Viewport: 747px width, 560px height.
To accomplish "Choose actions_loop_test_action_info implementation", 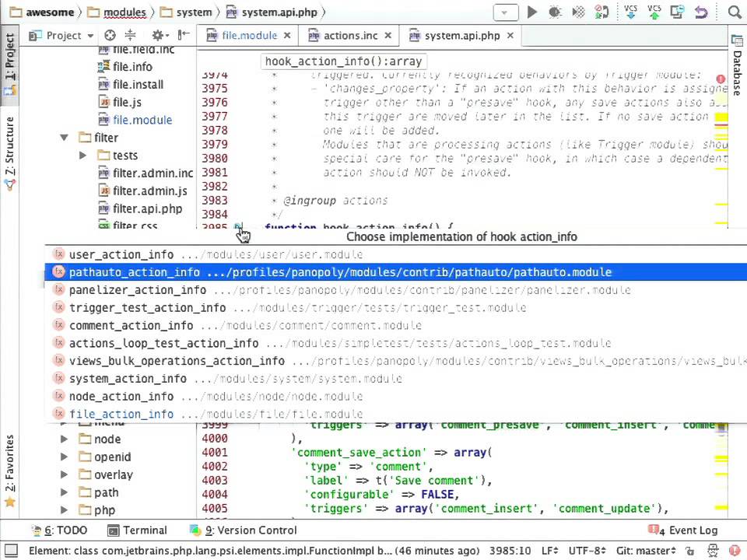I will tap(395, 343).
